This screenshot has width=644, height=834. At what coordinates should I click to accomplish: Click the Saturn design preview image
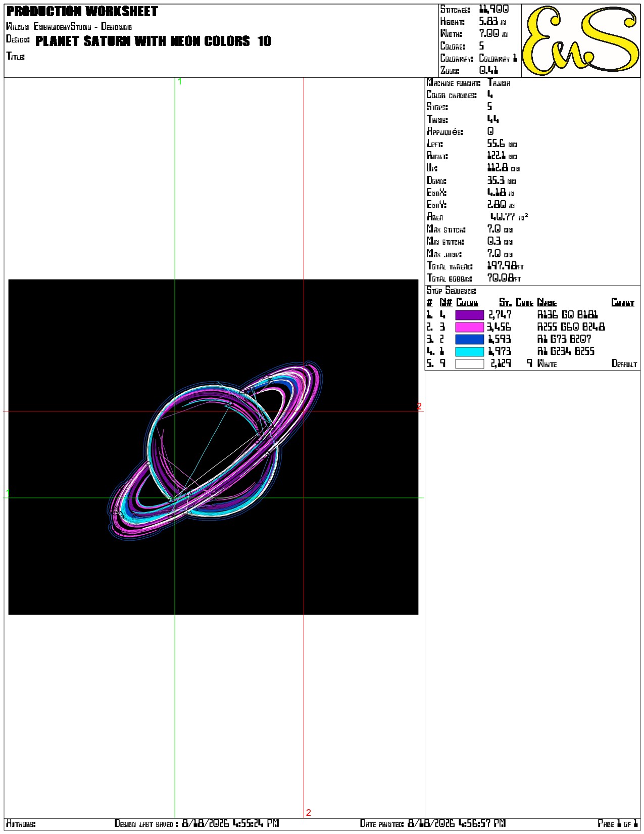coord(213,447)
